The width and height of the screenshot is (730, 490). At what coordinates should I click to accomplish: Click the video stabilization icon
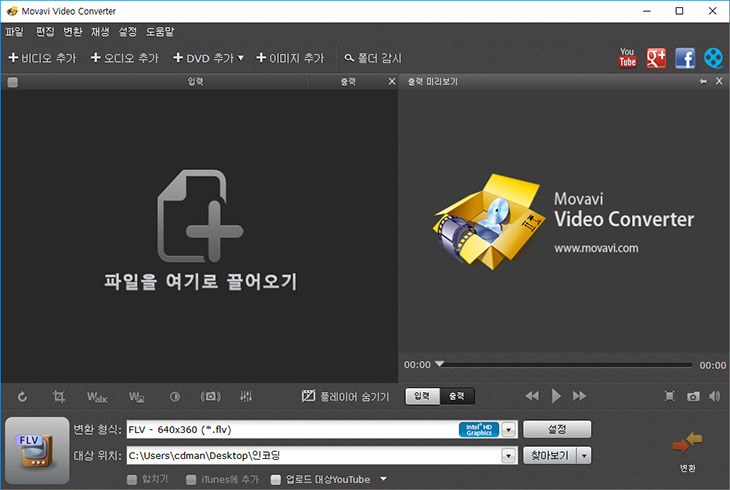[210, 396]
